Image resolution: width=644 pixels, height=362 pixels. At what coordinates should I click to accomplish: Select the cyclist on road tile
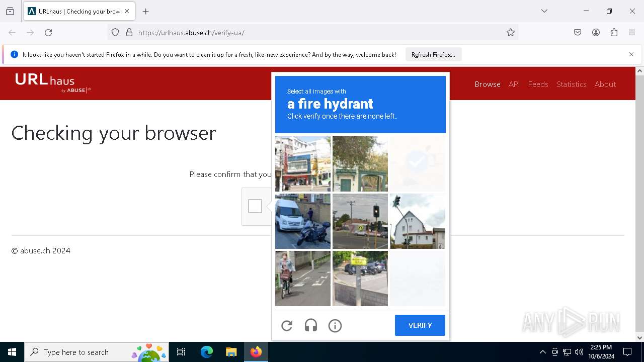pos(303,279)
